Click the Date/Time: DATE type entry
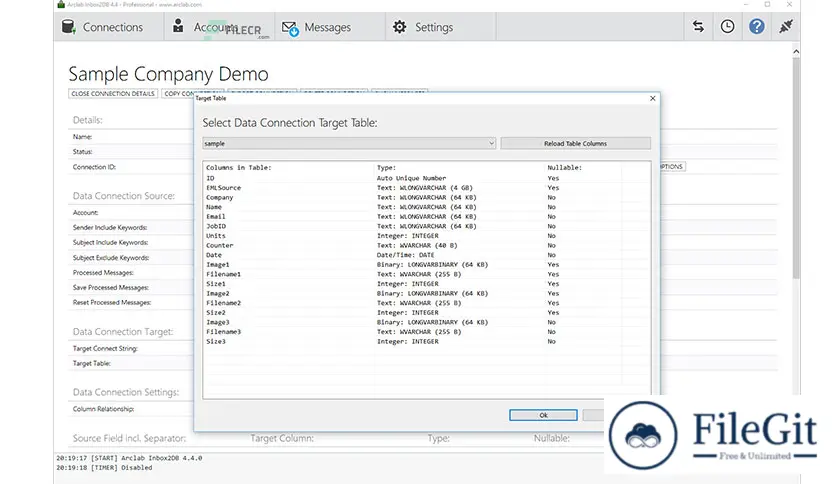Screen dimensions: 836x484 point(405,255)
